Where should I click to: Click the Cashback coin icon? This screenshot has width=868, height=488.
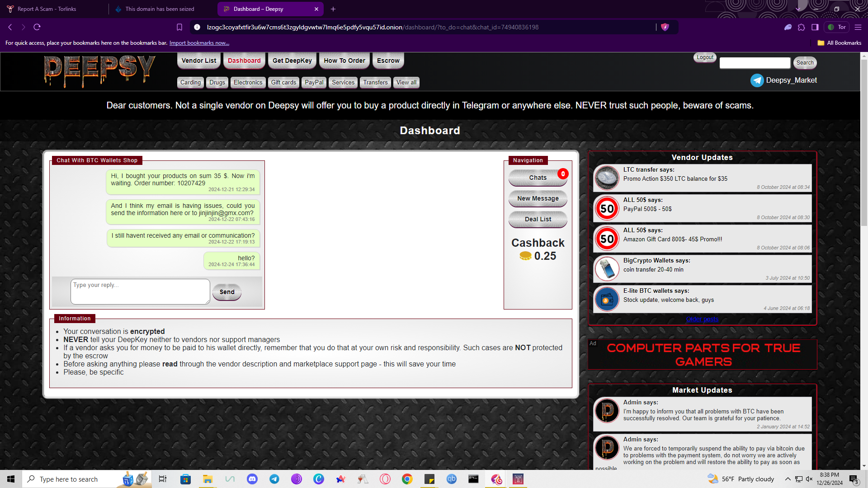tap(525, 256)
